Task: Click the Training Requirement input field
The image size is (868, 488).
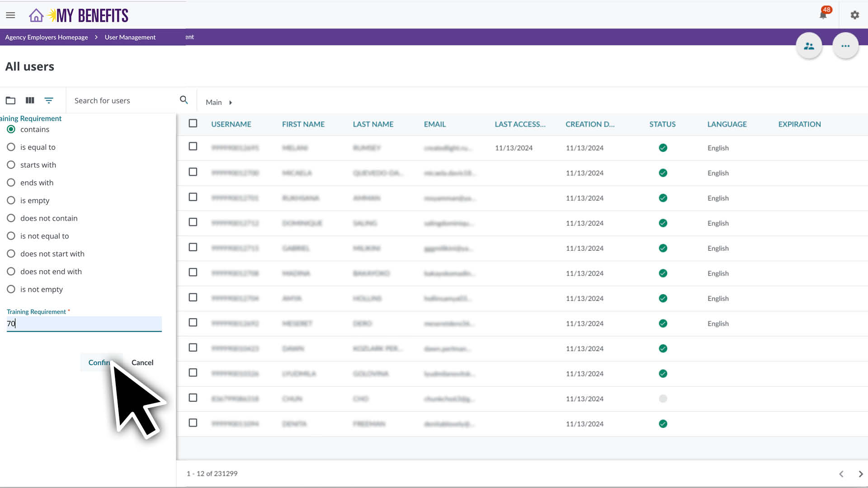Action: pos(84,324)
